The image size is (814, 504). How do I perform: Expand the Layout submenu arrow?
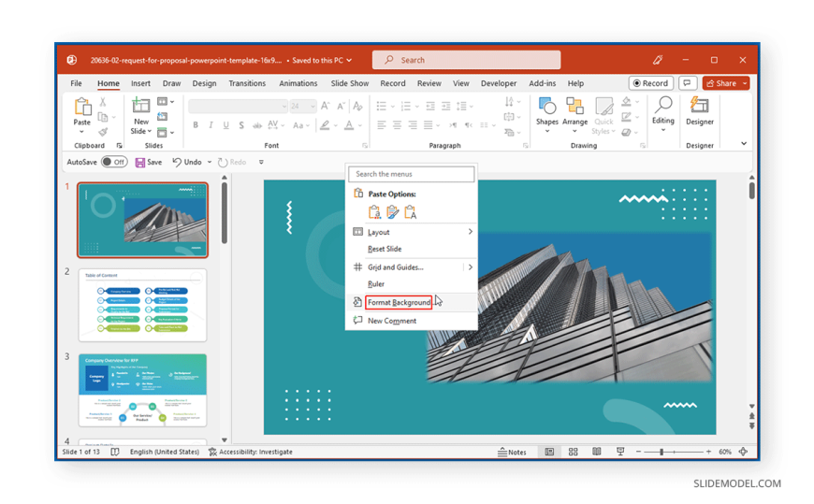pyautogui.click(x=470, y=232)
